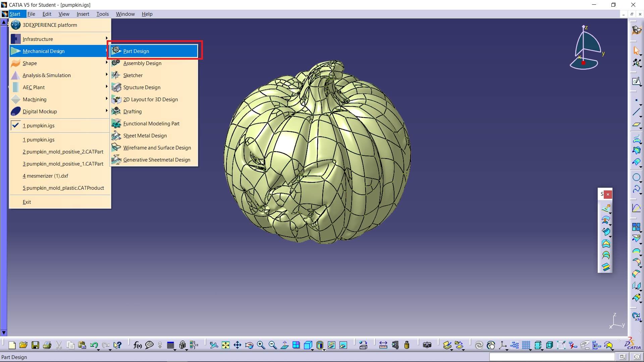Click the Normal View icon
Screen dimensions: 644x362
coord(284,345)
